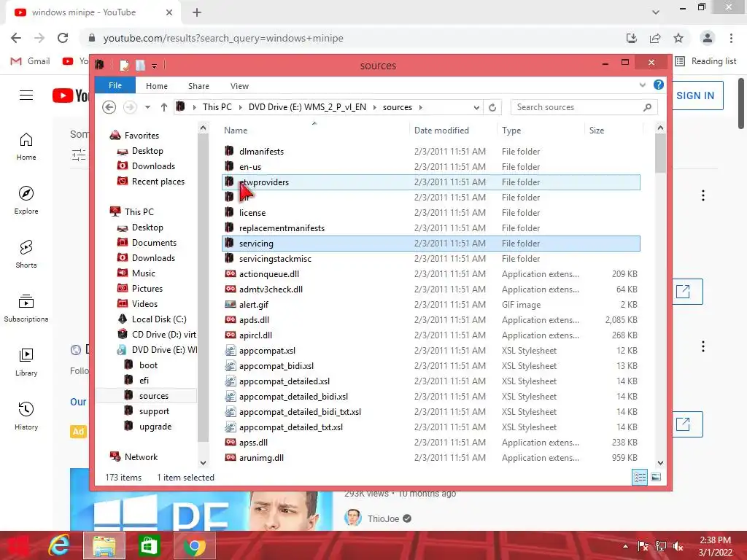Select the support folder in tree
This screenshot has height=560, width=747.
154,411
